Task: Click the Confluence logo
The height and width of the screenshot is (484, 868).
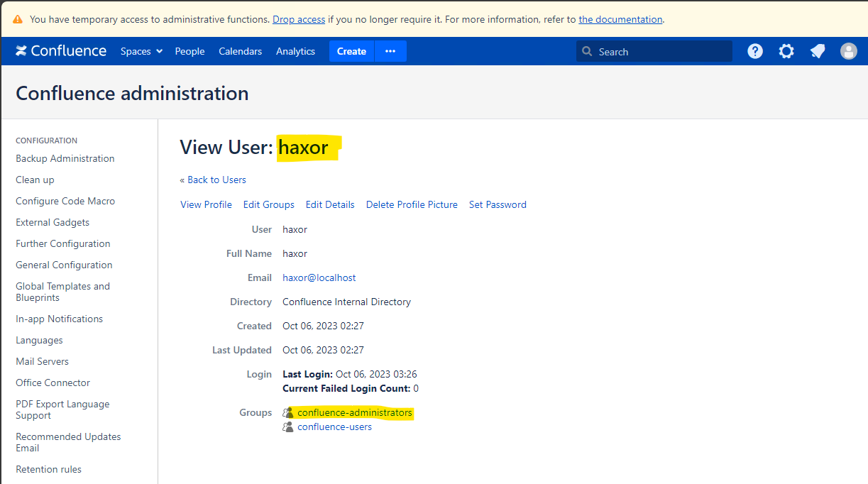Action: (x=61, y=51)
